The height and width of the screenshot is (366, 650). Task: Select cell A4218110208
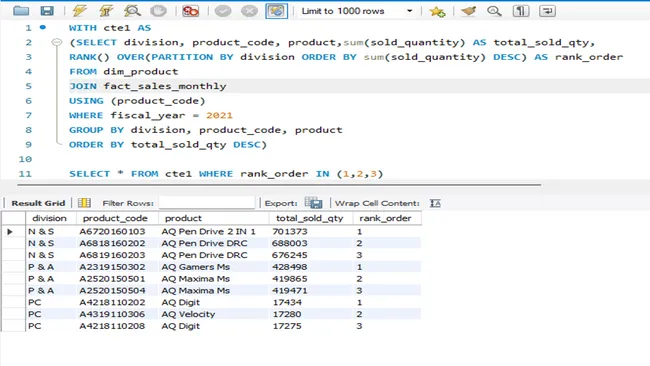pos(112,326)
